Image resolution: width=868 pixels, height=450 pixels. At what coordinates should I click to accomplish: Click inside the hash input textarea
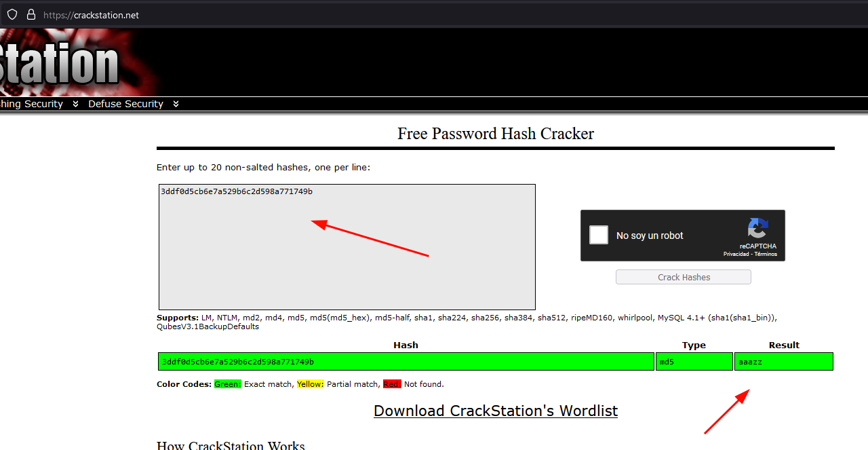click(347, 247)
